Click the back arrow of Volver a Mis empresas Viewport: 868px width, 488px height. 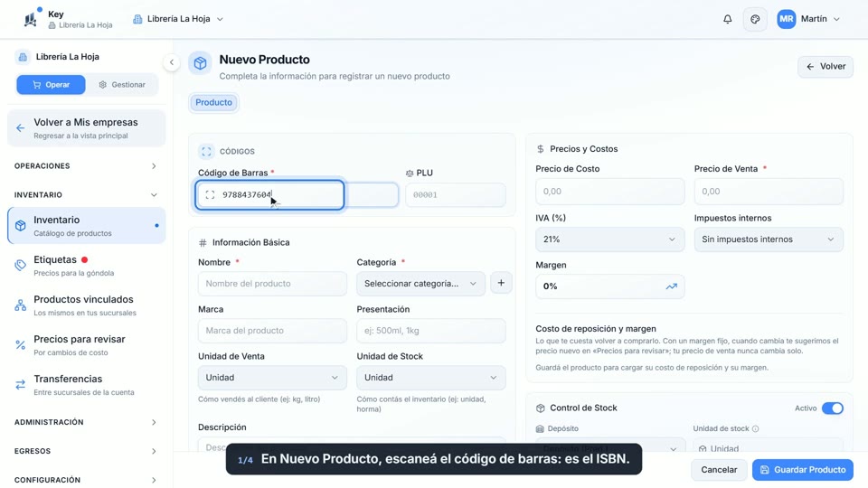21,127
